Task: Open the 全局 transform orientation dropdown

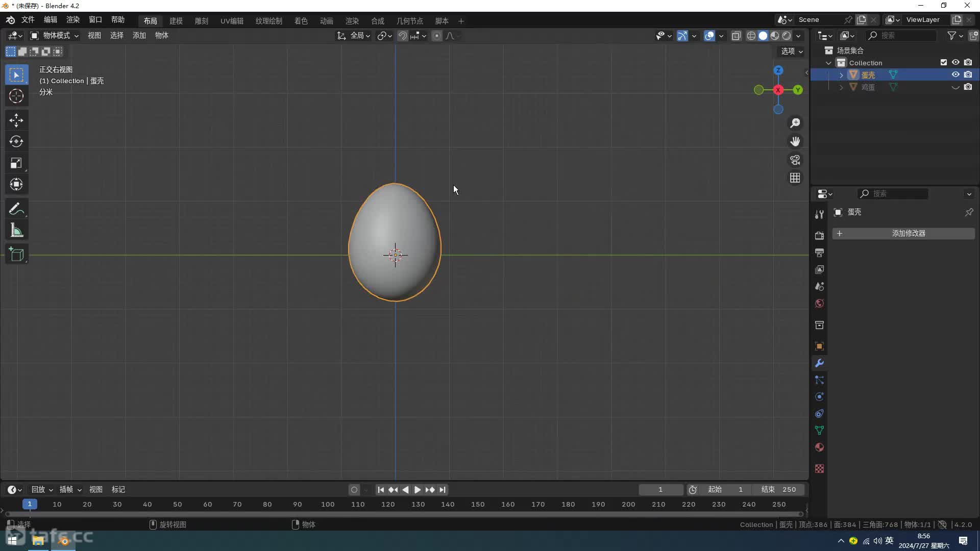Action: pos(354,36)
